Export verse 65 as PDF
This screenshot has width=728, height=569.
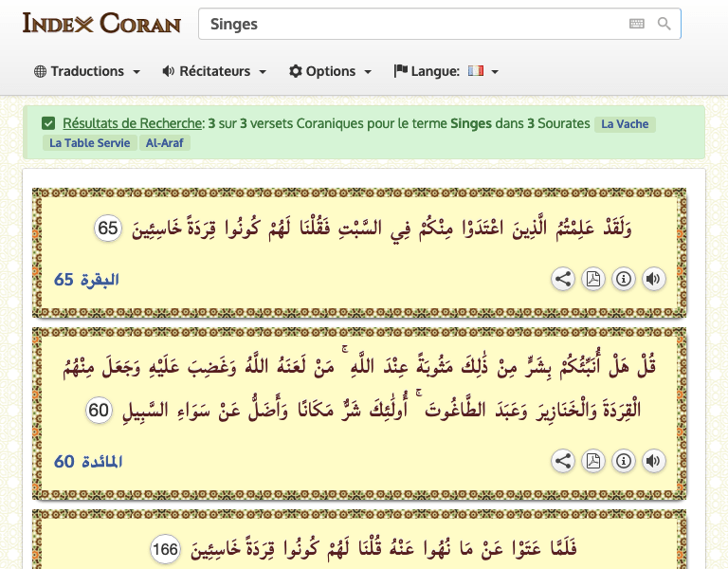pos(592,279)
